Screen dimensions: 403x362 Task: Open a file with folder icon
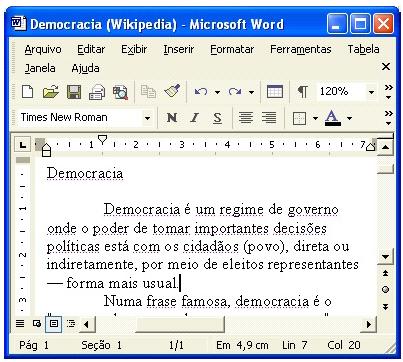click(50, 91)
